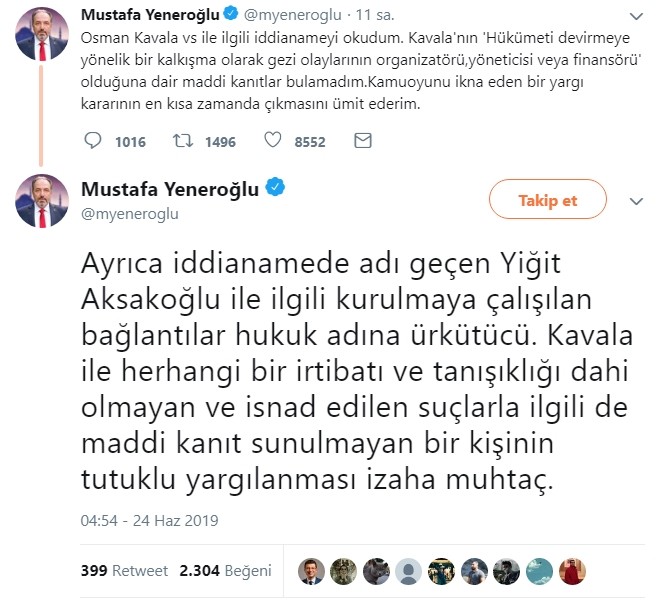Click verified badge on main tweet author
Image resolution: width=665 pixels, height=601 pixels.
(x=275, y=187)
